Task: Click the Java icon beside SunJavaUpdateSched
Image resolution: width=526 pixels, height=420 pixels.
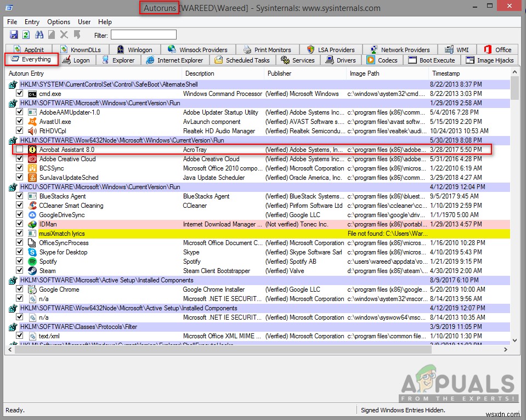Action: (32, 178)
